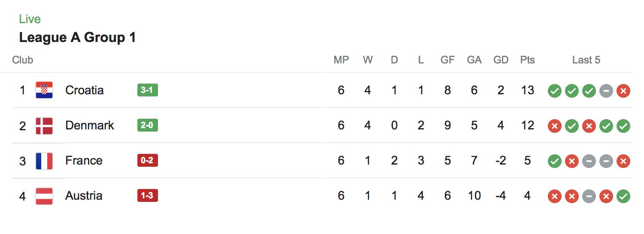
Task: Open the Croatia team link
Action: [x=85, y=90]
